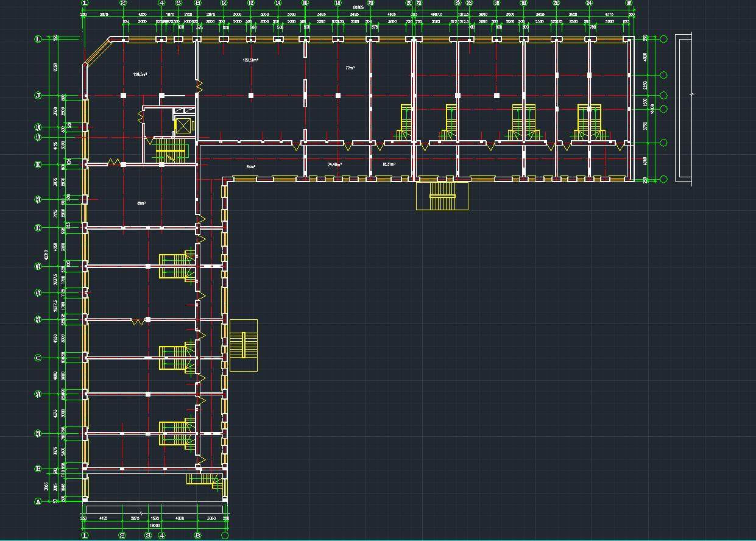Click the 77m² room area label
The width and height of the screenshot is (756, 541).
(x=350, y=68)
